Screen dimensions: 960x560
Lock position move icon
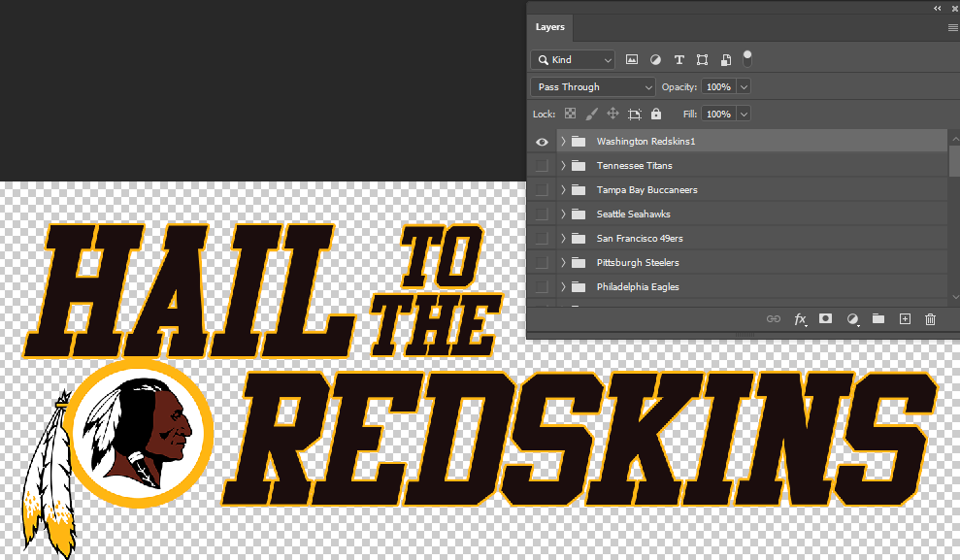pos(612,114)
